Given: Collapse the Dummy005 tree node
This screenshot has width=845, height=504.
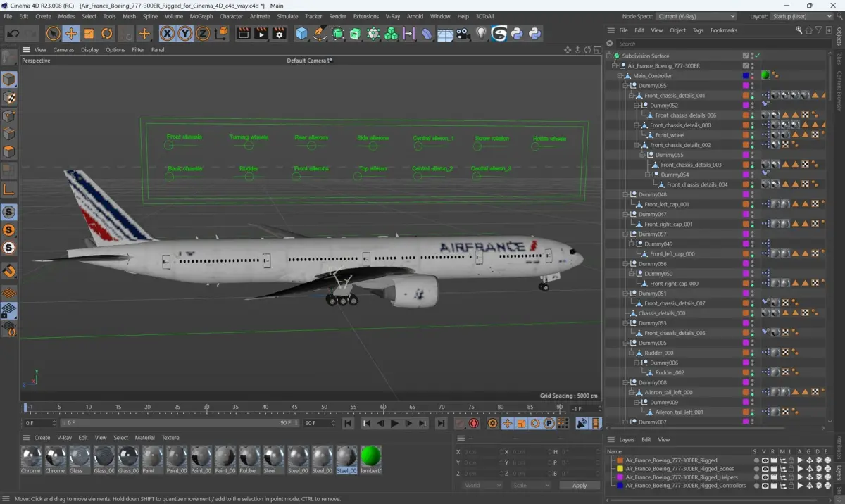Looking at the screenshot, I should click(625, 343).
